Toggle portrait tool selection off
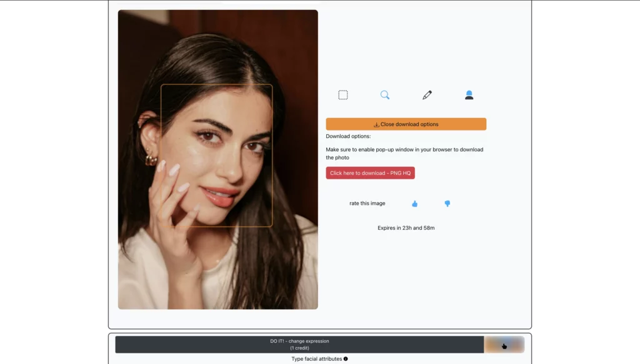Screen dimensions: 640x364 [x=469, y=94]
